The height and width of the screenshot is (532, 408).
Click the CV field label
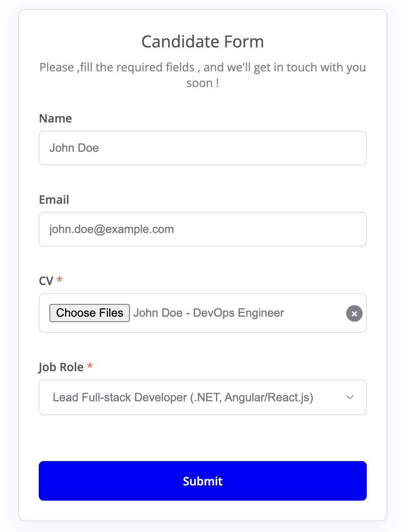[46, 281]
